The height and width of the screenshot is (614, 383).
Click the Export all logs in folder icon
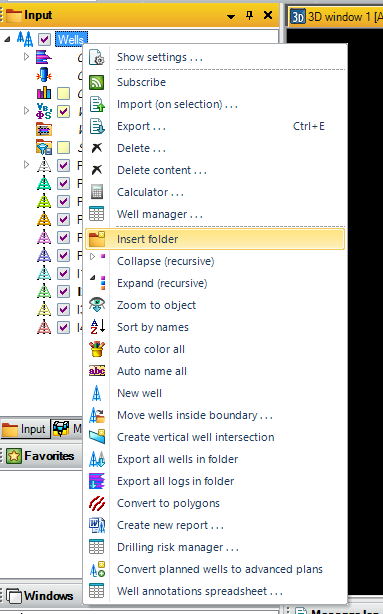[x=97, y=481]
